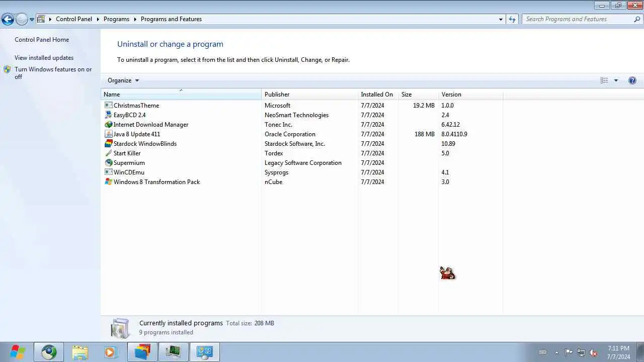Click the Java 8 Update 411 icon
644x362 pixels.
108,134
